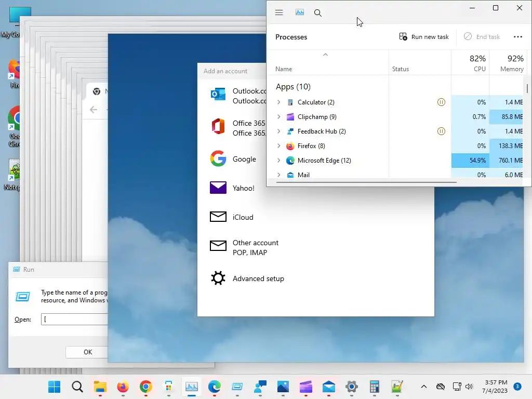This screenshot has height=399, width=532.
Task: Open the Windows Start menu
Action: (x=54, y=387)
